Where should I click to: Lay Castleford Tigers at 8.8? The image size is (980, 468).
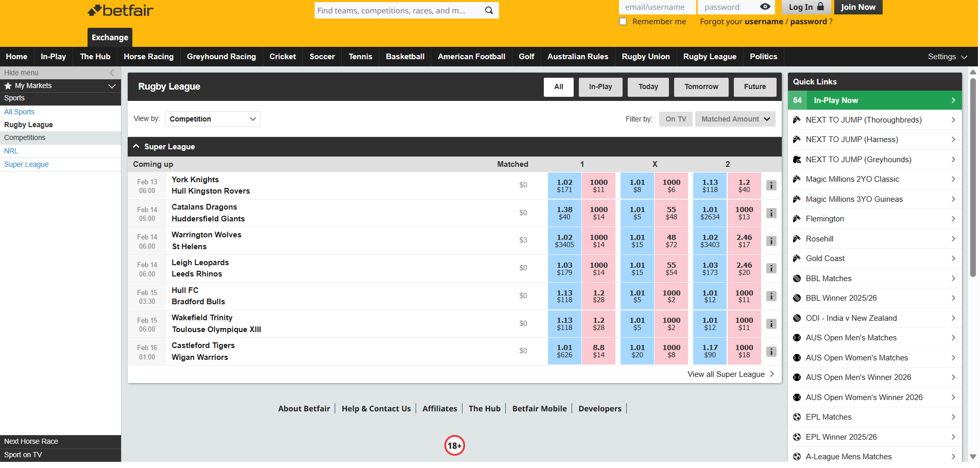tap(598, 351)
